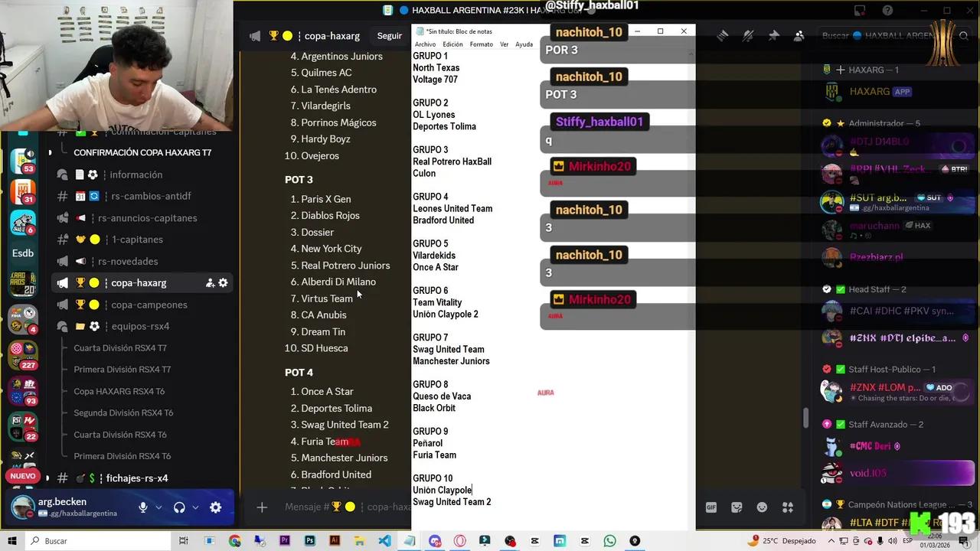
Task: Open settings gear for copa-haxarg channel
Action: click(x=223, y=283)
